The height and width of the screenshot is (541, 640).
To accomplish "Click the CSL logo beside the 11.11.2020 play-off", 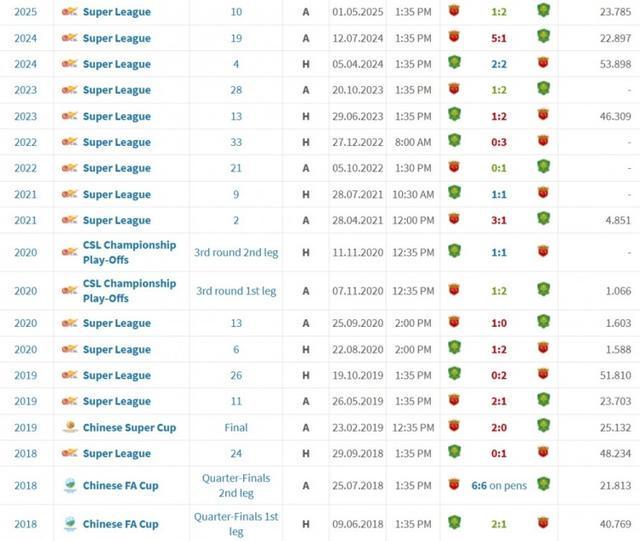I will 69,252.
